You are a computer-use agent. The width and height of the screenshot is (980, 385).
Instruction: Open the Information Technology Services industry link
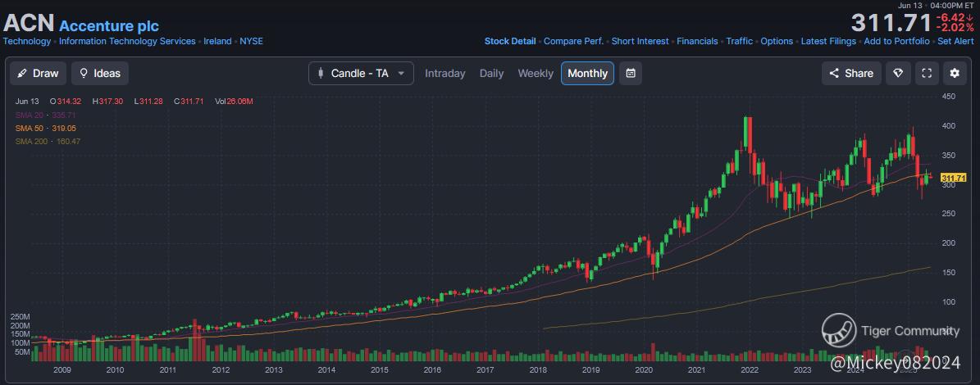point(127,41)
